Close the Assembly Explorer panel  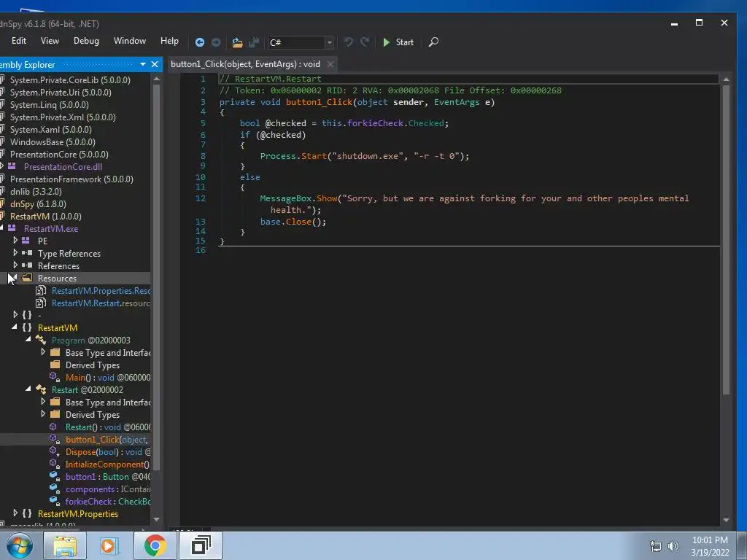click(x=155, y=64)
